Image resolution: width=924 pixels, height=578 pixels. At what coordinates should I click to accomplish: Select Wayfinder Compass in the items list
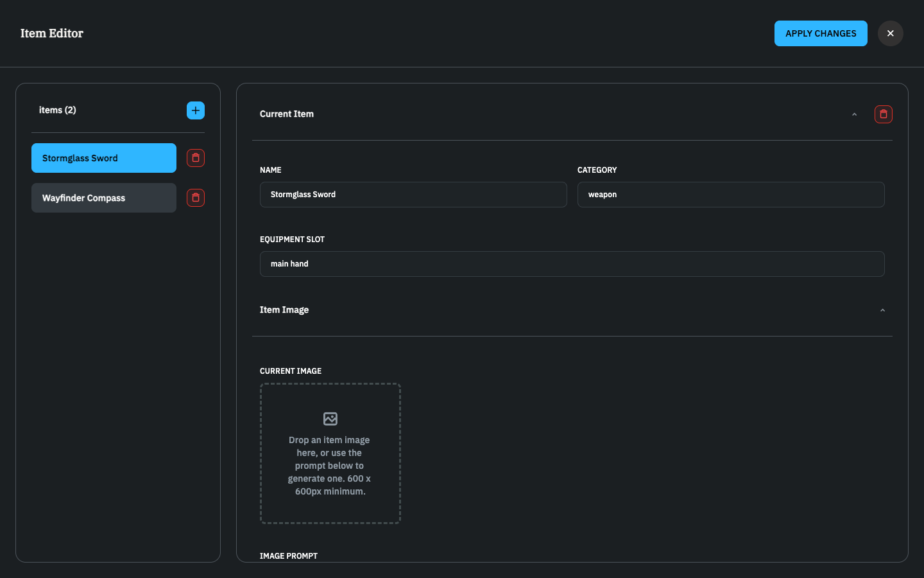tap(104, 198)
